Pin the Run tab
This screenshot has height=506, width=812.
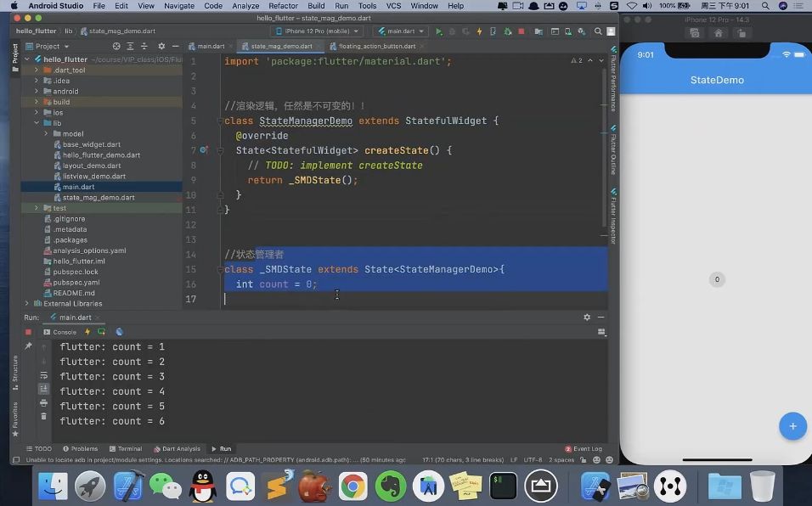(x=29, y=346)
